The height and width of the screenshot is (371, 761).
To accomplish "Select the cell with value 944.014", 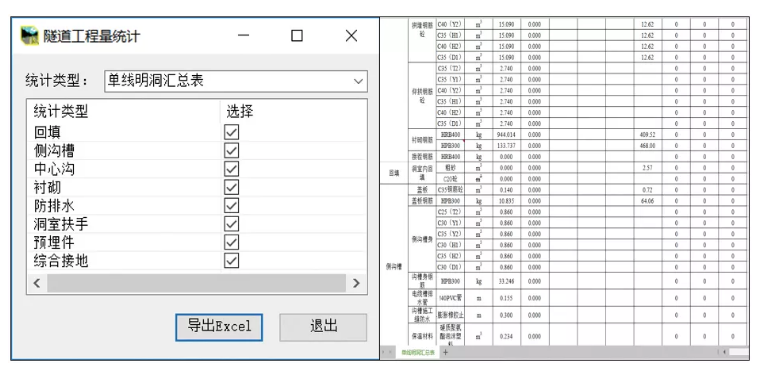I will (x=507, y=135).
